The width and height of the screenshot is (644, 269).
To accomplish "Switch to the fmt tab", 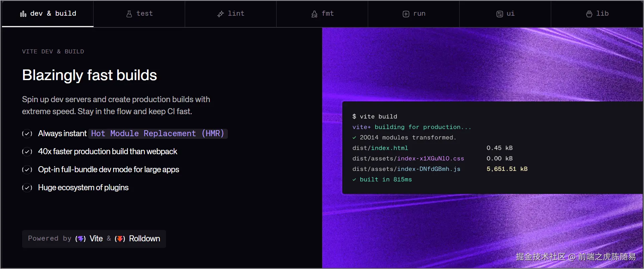I will point(322,14).
